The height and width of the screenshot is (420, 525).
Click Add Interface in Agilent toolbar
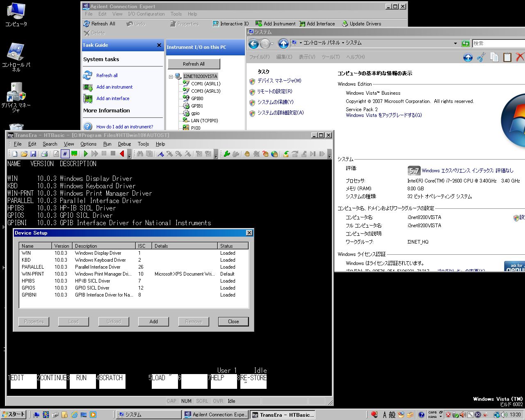click(x=317, y=24)
